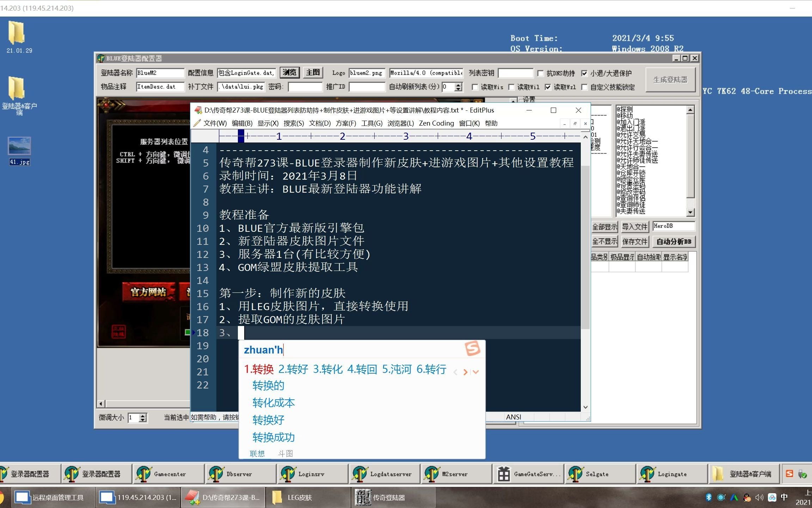This screenshot has height=508, width=812.
Task: Open the 21.01.29 desktop folder
Action: coord(17,33)
